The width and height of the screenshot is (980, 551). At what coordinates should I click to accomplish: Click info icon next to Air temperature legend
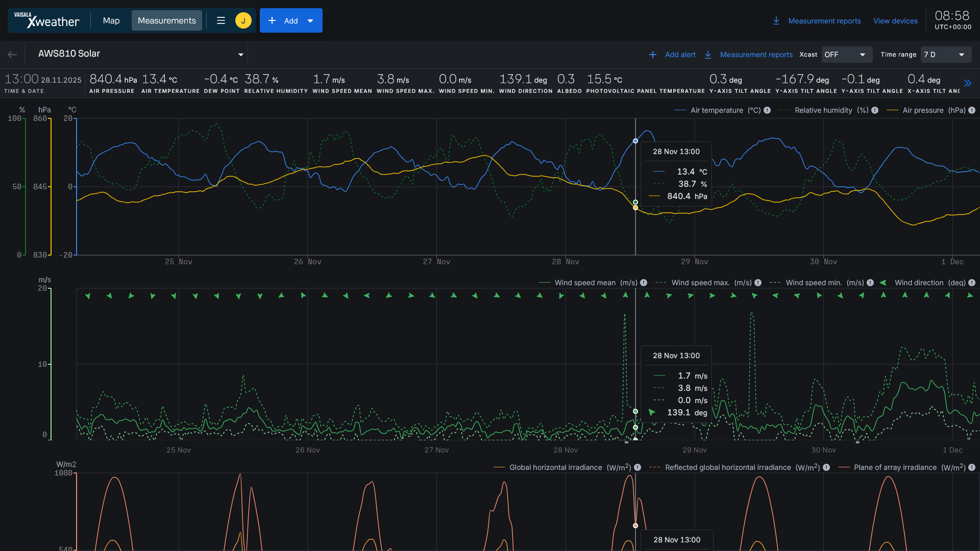point(767,110)
